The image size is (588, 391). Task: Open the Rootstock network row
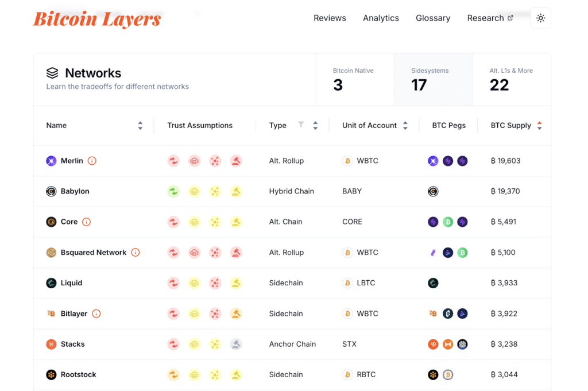(x=292, y=374)
